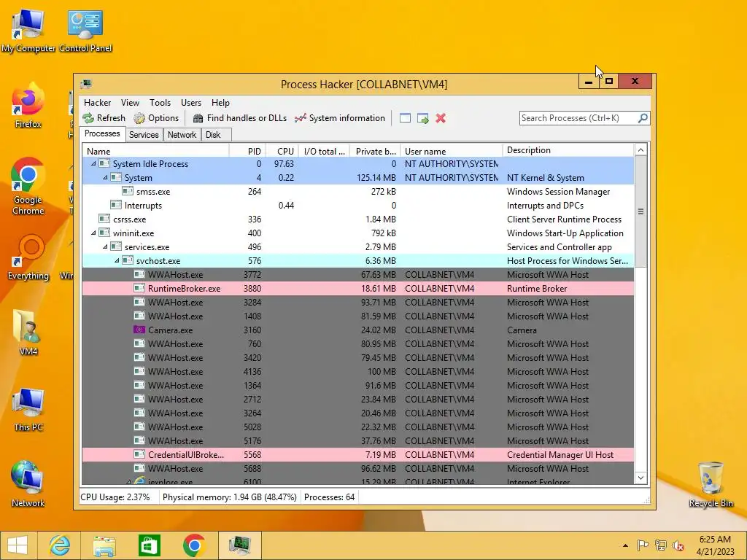The image size is (747, 560).
Task: Switch to the Services tab
Action: point(144,135)
